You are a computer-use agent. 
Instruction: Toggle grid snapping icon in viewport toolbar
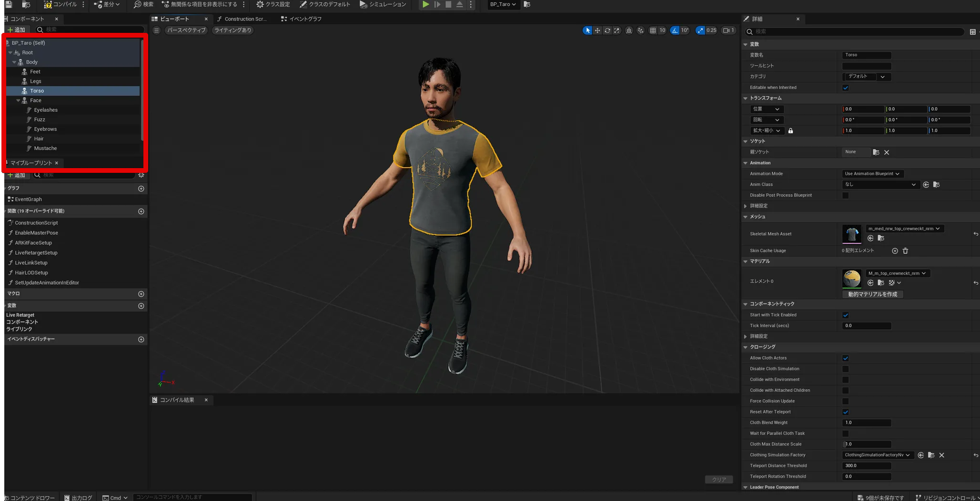point(653,30)
